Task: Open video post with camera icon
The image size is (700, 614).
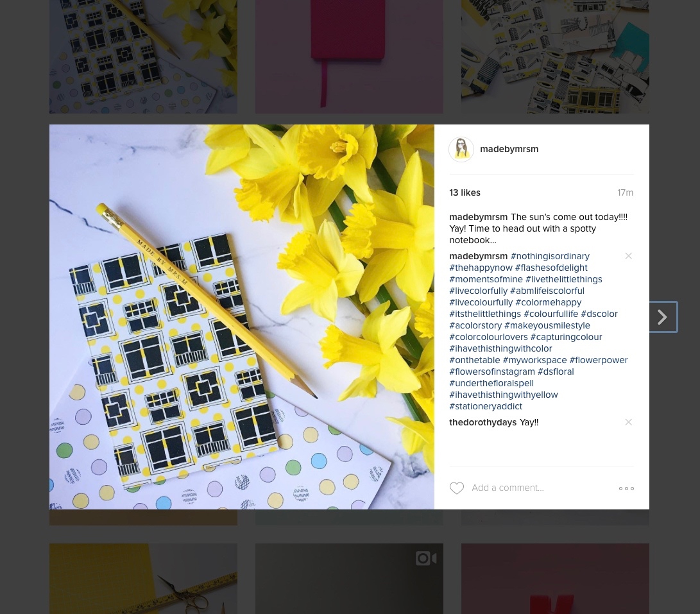Action: pos(349,579)
